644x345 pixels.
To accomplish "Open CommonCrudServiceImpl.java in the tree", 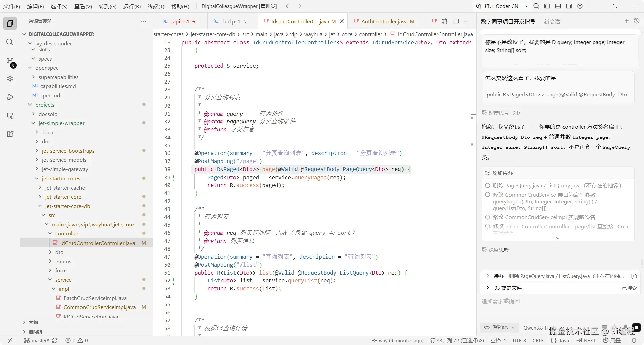I will tap(99, 307).
